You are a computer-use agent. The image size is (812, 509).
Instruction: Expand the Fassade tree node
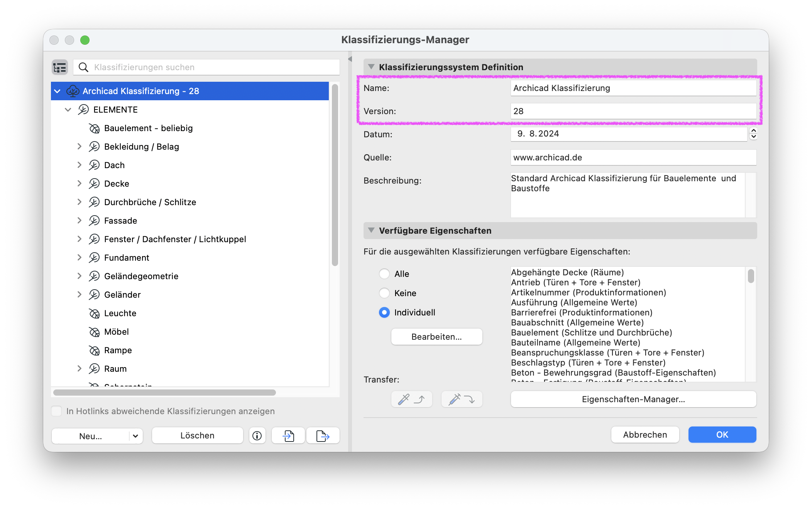[x=79, y=221]
